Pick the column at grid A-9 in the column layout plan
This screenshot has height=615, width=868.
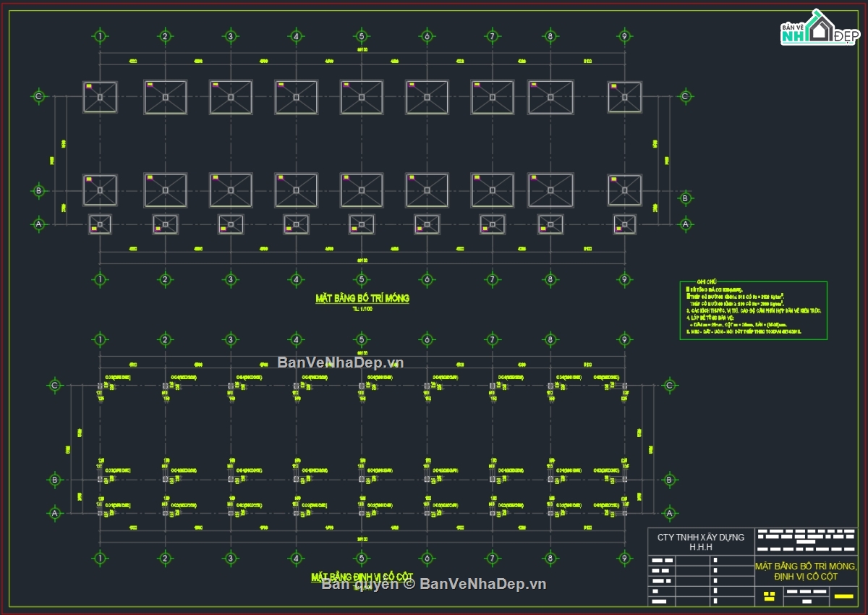pos(625,513)
